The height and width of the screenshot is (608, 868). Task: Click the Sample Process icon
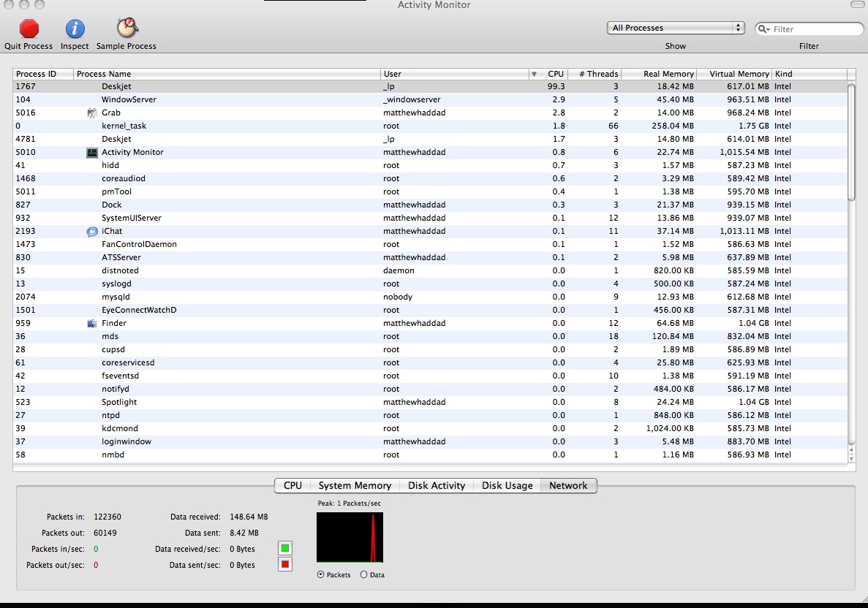[127, 28]
